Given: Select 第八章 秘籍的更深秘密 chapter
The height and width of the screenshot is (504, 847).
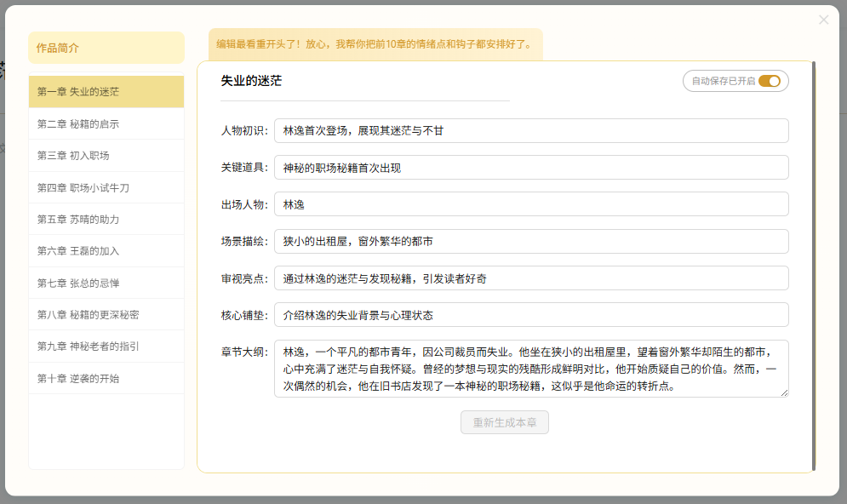Looking at the screenshot, I should 106,314.
